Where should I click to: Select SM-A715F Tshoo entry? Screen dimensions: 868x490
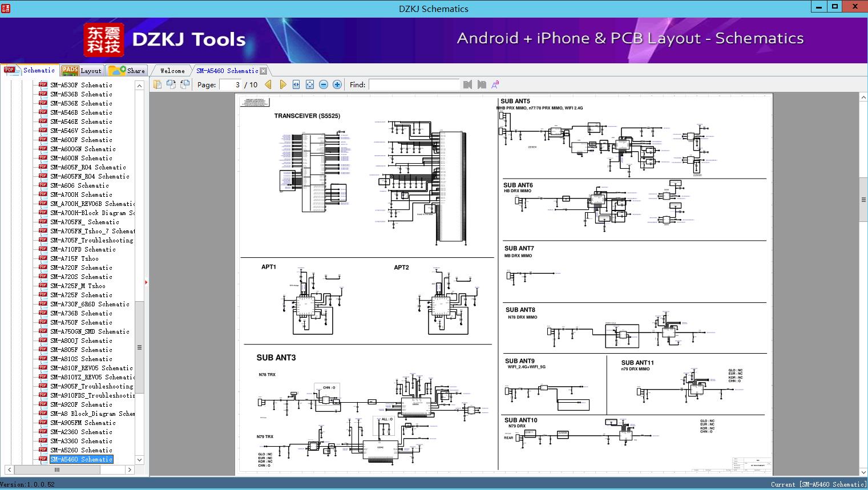coord(74,258)
